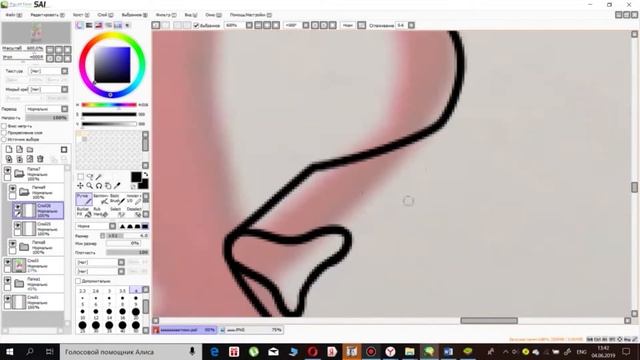Click the layer opacity (Непрозр-ть) slider
The width and height of the screenshot is (640, 360).
coord(47,118)
